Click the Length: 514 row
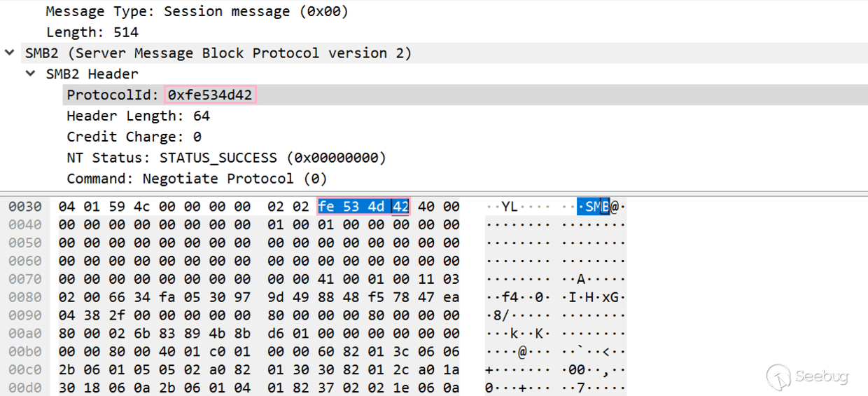 pos(92,32)
